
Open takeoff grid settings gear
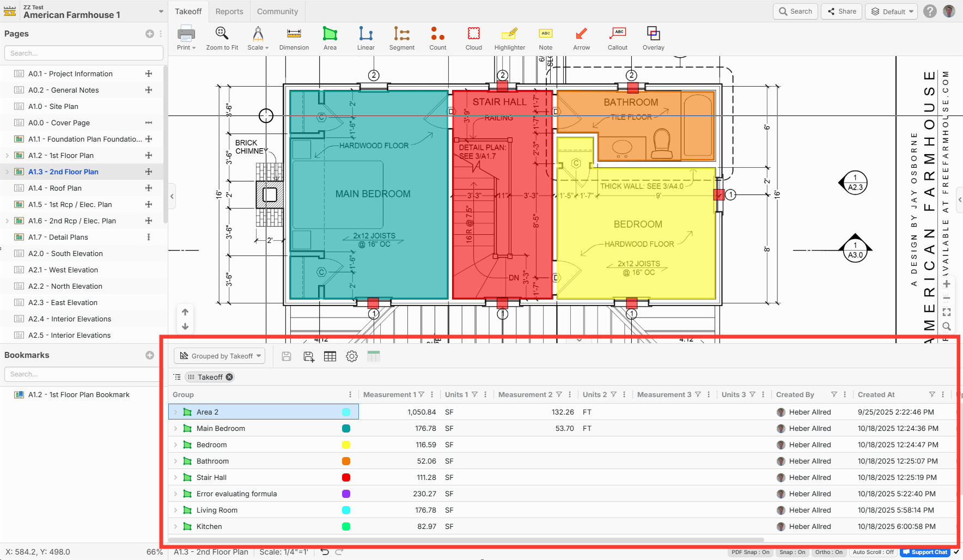tap(352, 356)
